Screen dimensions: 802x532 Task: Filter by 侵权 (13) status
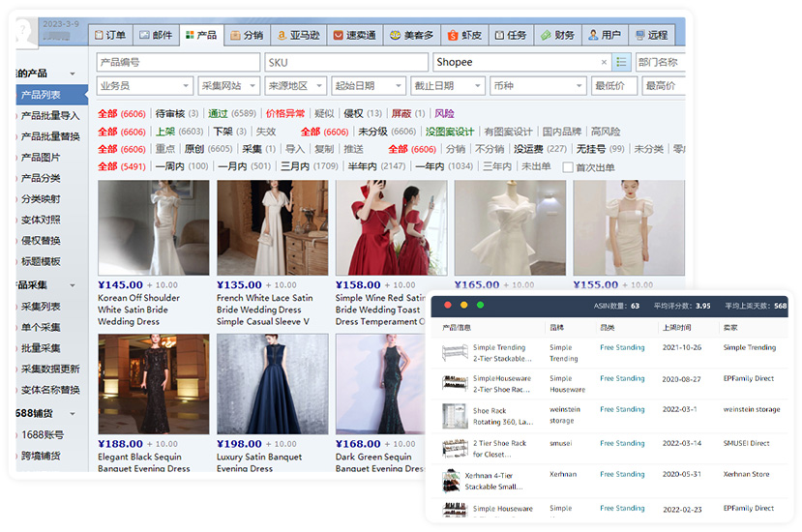point(363,113)
